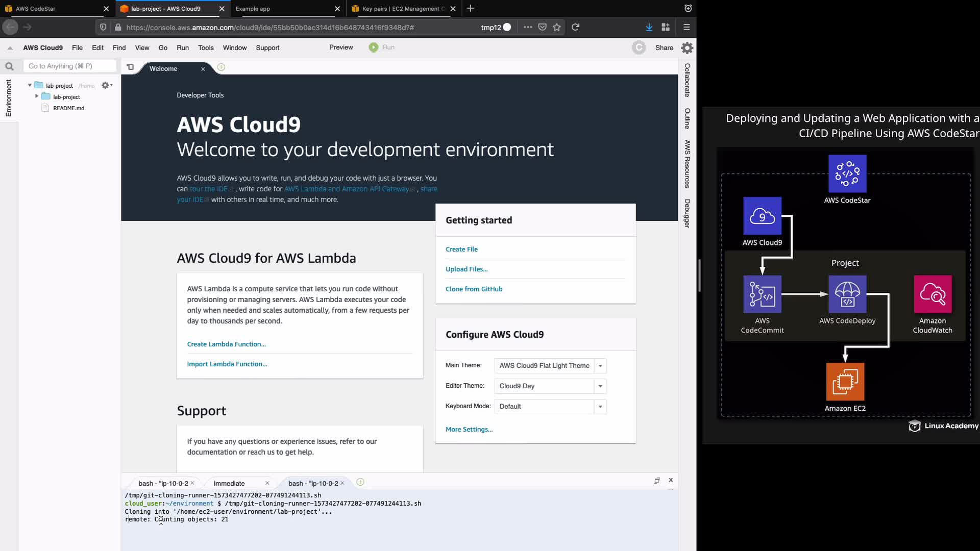Screen dimensions: 980x551
Task: Open new editor tab with plus icon
Action: 221,67
